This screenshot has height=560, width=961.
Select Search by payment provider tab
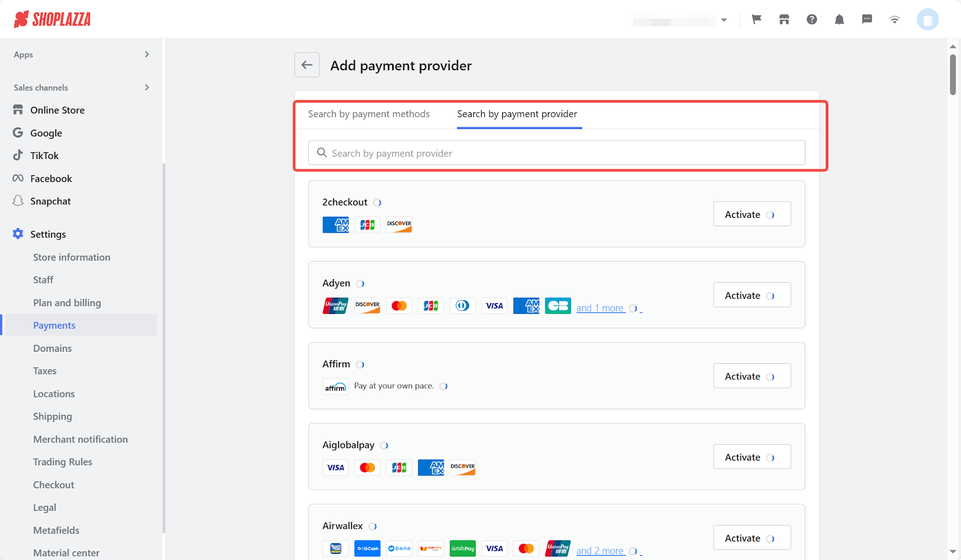517,114
